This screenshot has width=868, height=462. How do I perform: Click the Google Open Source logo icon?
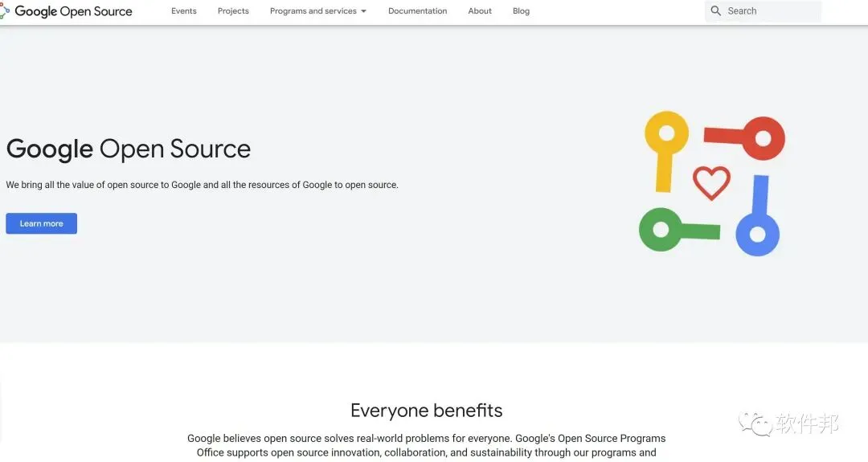[x=5, y=10]
